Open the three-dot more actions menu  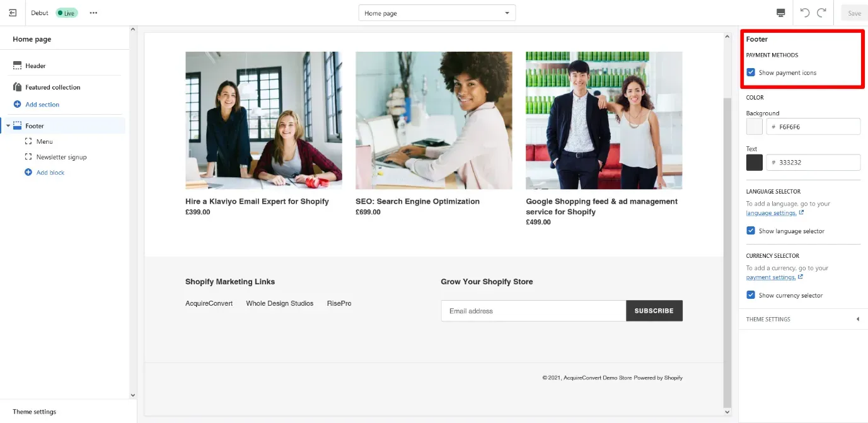tap(93, 13)
